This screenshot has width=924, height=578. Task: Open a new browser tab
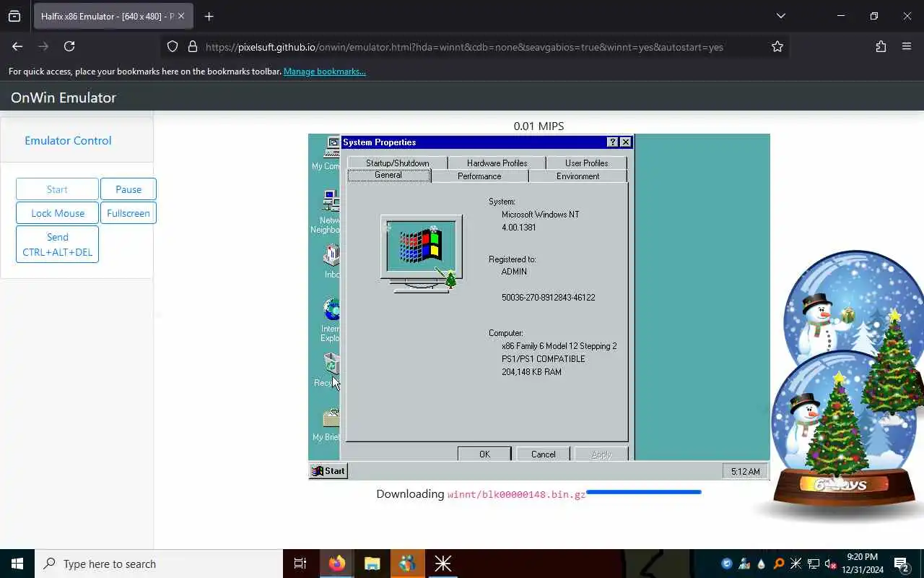209,16
